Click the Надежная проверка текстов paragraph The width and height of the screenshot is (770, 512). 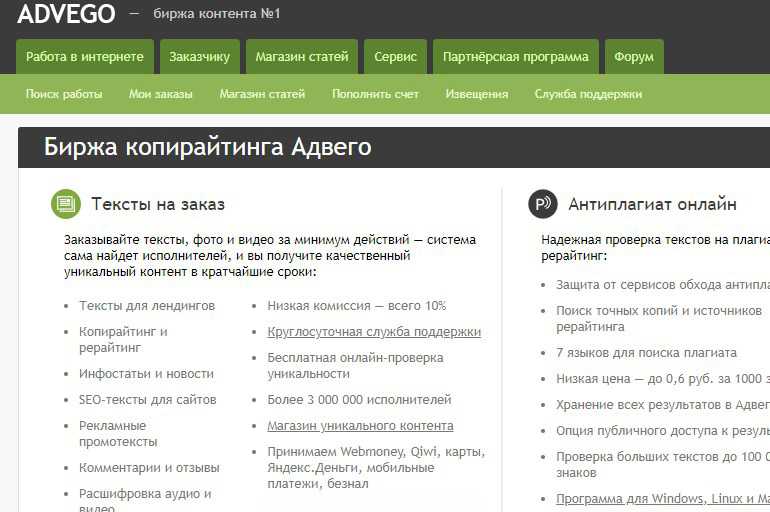coord(656,248)
